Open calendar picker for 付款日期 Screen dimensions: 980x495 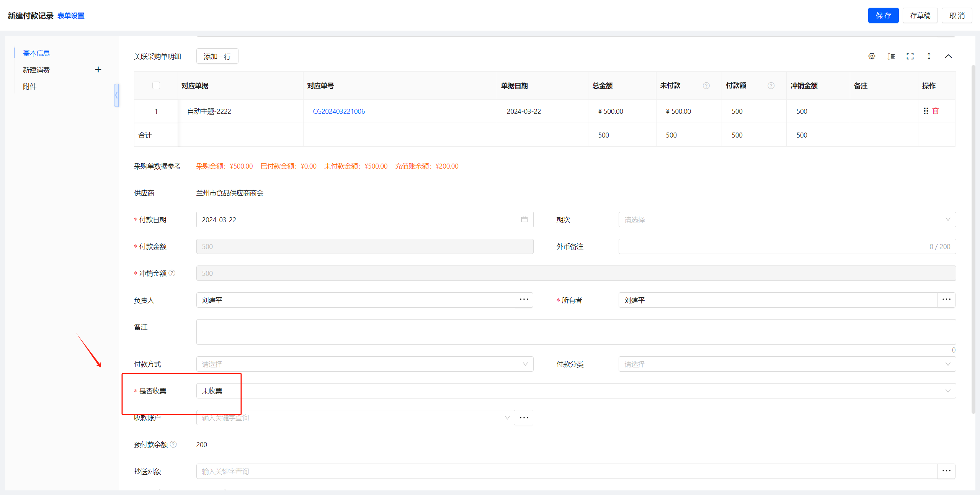click(x=524, y=220)
